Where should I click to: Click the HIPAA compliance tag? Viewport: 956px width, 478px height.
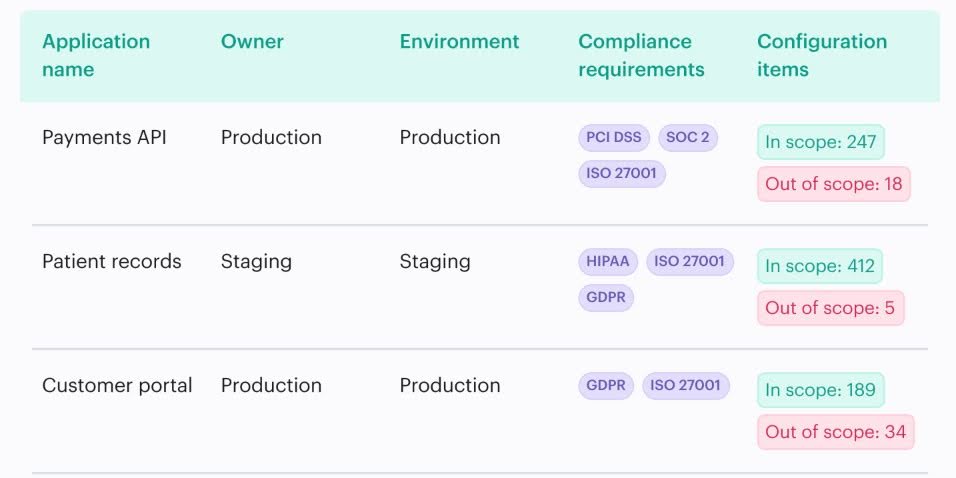point(608,262)
